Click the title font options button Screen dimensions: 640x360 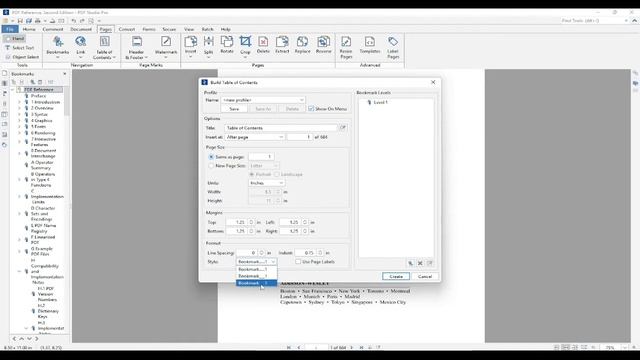point(342,128)
